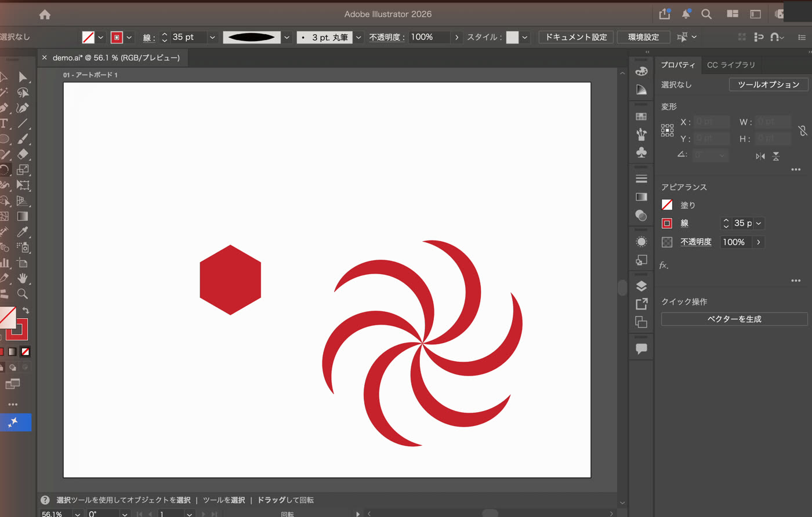The image size is (812, 517).
Task: Expand the brush definition dropdown
Action: [x=358, y=37]
